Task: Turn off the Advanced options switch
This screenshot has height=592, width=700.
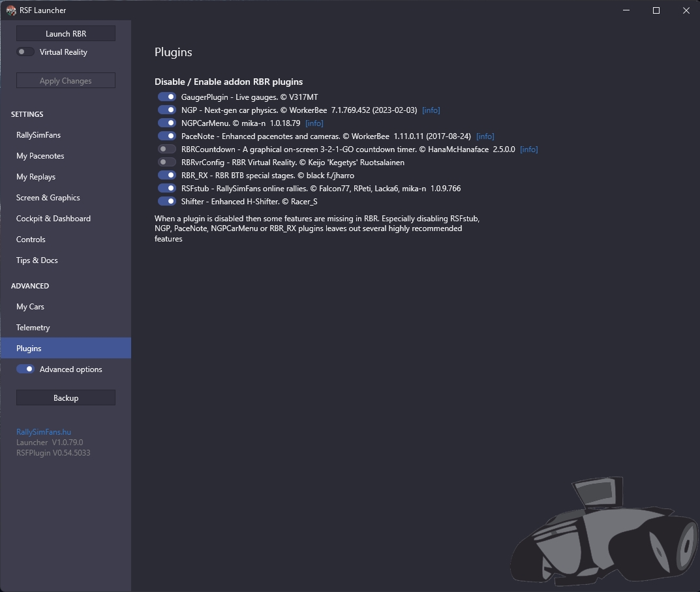Action: coord(25,369)
